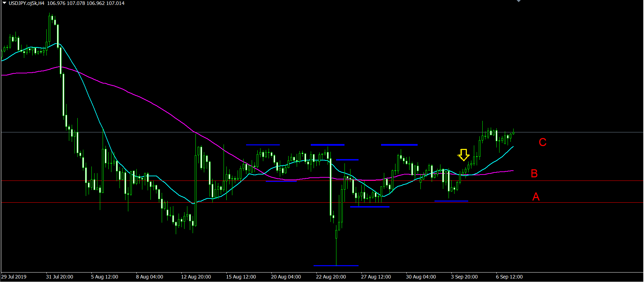Select the 12 Aug 20:00 time label
The width and height of the screenshot is (644, 282).
[x=196, y=277]
